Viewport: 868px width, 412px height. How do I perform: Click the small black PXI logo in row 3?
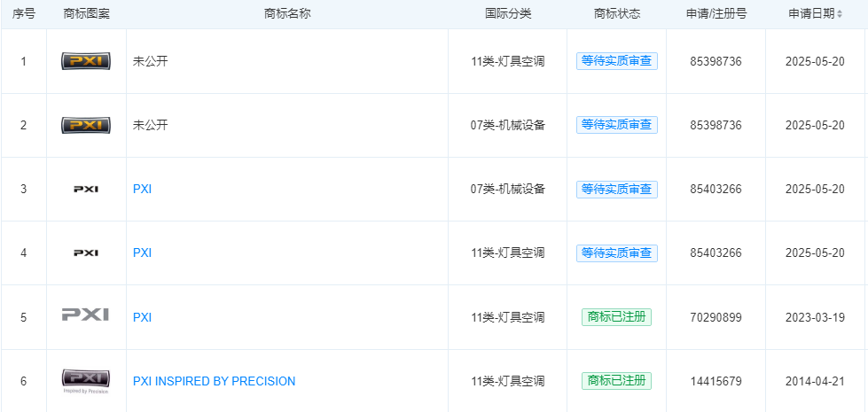[86, 189]
